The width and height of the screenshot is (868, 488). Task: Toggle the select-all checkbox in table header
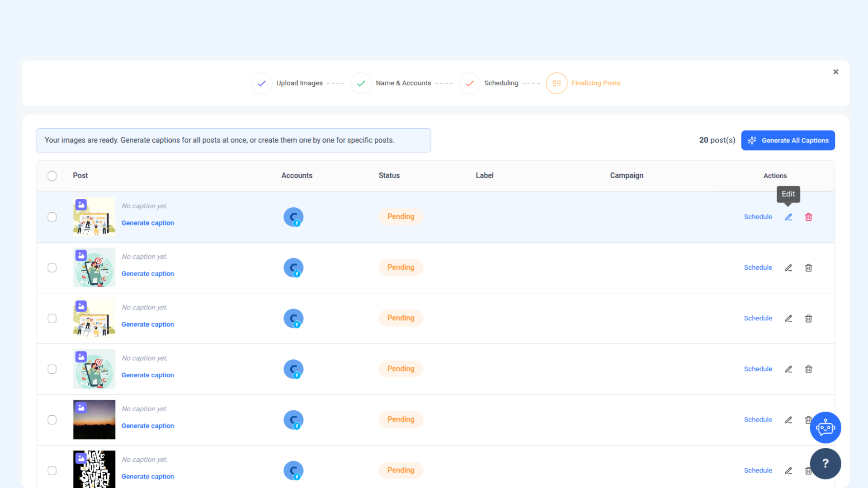52,176
